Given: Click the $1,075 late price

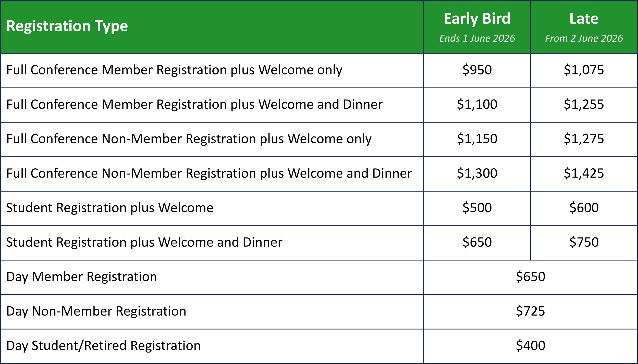Looking at the screenshot, I should 584,70.
